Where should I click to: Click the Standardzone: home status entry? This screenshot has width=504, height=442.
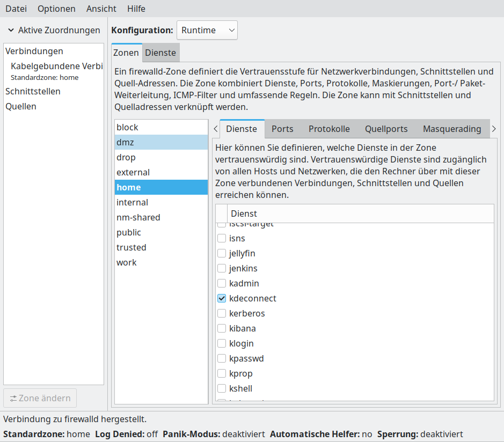pos(47,434)
